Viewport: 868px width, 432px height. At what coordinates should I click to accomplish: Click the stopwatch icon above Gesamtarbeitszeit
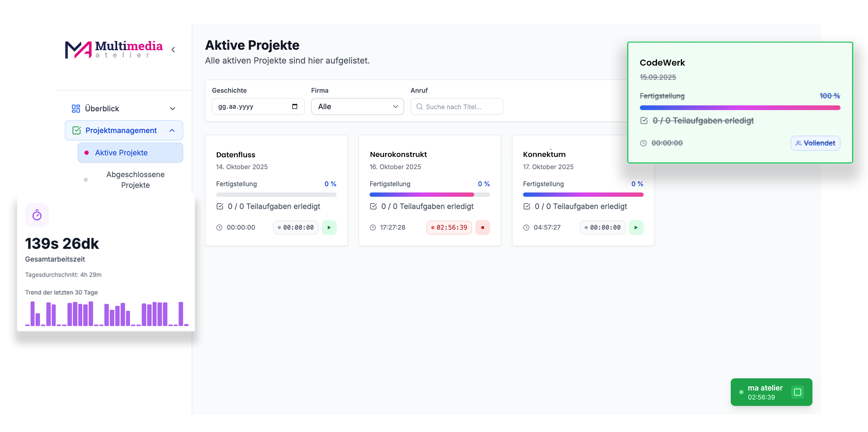[37, 214]
